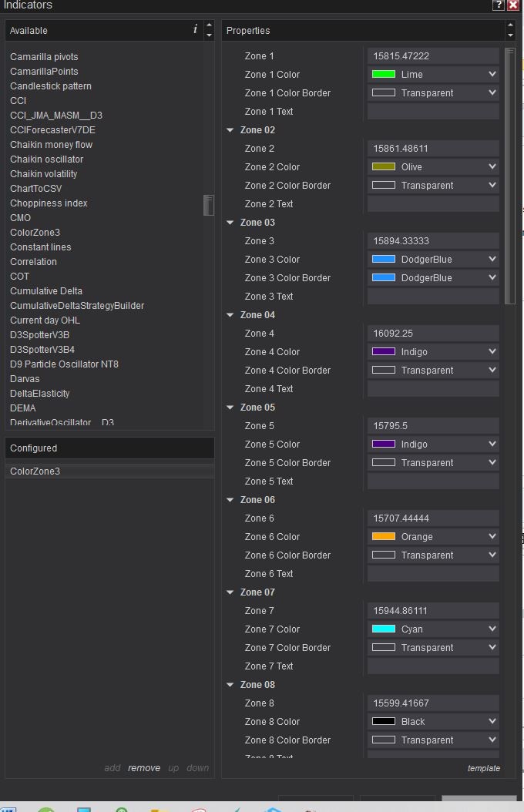This screenshot has height=812, width=524.
Task: Click the Properties panel up arrow
Action: (510, 26)
